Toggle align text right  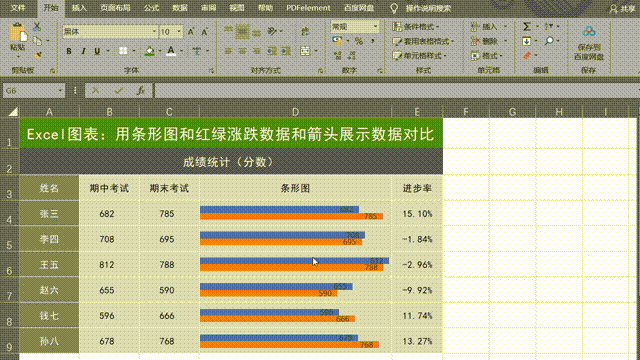[x=256, y=51]
